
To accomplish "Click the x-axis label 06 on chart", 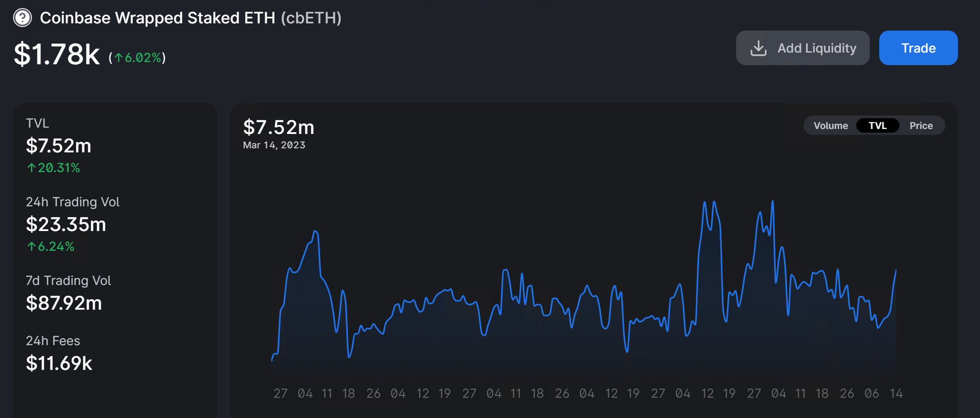I will coord(871,394).
